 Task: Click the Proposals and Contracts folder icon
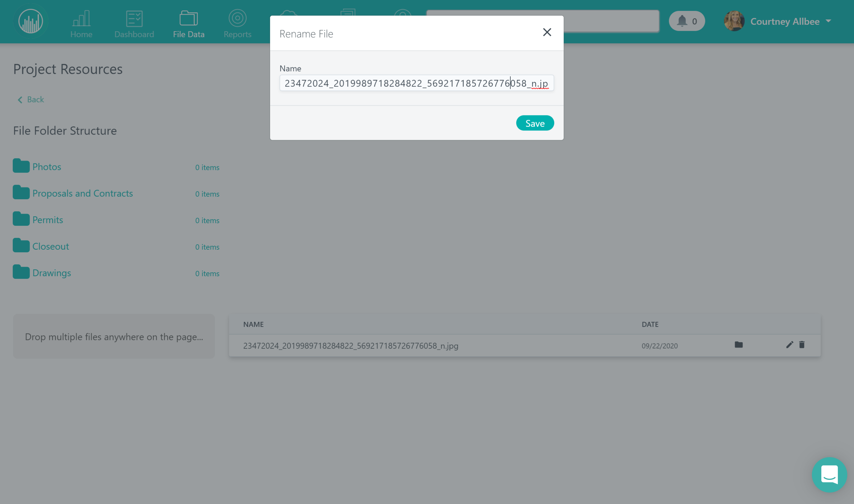[x=21, y=192]
